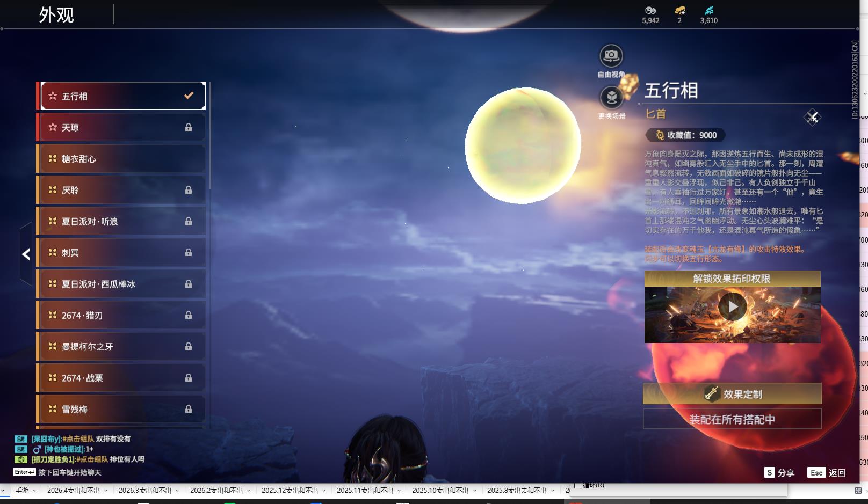868x504 pixels.
Task: Click the 自由视角 free camera icon
Action: [x=610, y=54]
